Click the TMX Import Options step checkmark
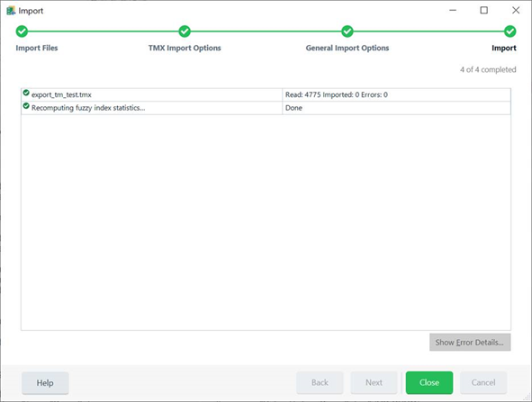The height and width of the screenshot is (402, 532). [x=185, y=31]
